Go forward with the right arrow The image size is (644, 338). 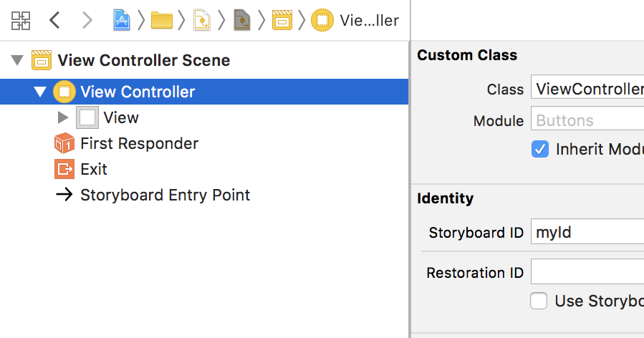pyautogui.click(x=87, y=20)
